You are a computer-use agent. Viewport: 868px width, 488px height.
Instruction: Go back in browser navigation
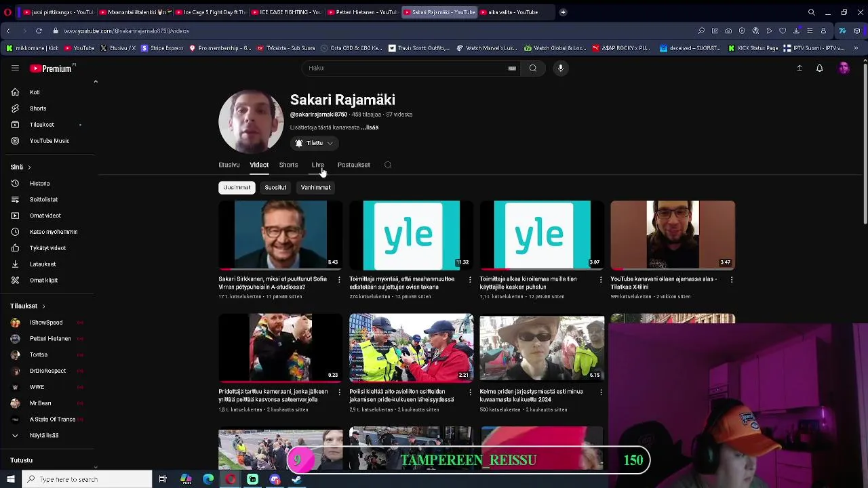click(8, 30)
